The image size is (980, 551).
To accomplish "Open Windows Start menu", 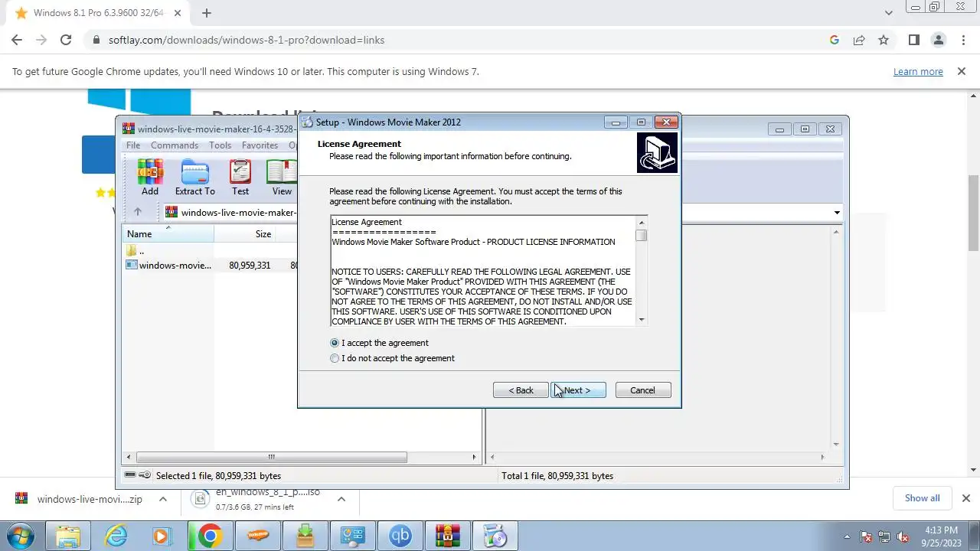I will pos(21,536).
